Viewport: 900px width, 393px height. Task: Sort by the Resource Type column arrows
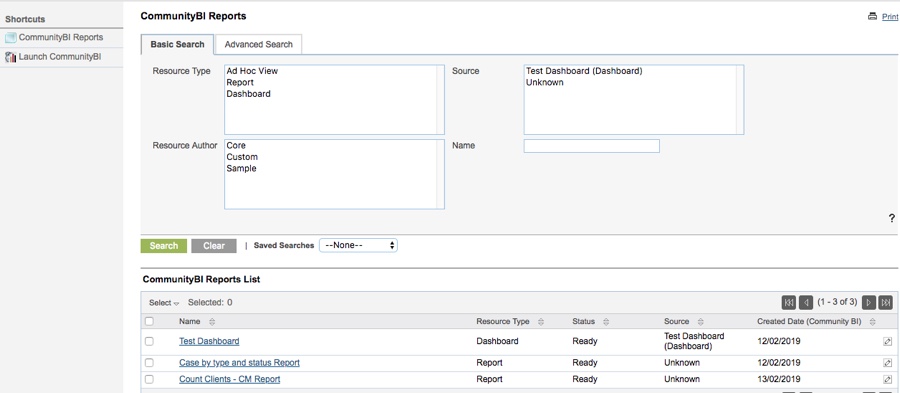click(541, 322)
